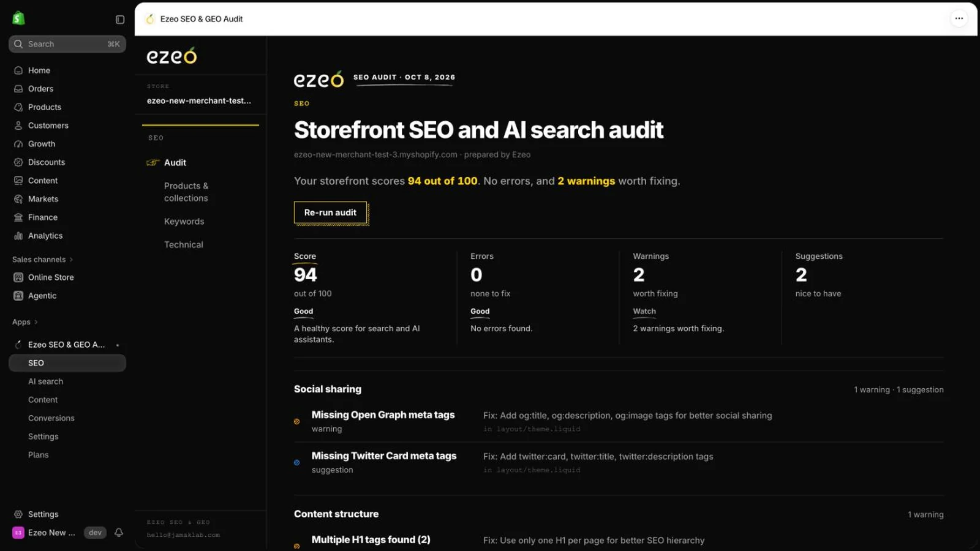Click the Settings gear at sidebar bottom

tap(18, 514)
